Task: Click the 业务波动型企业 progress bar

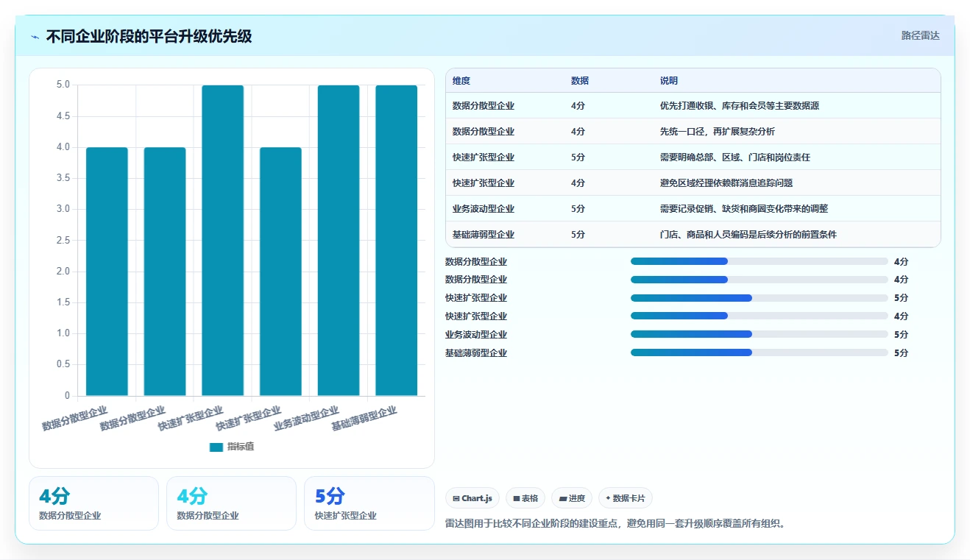Action: pos(760,334)
